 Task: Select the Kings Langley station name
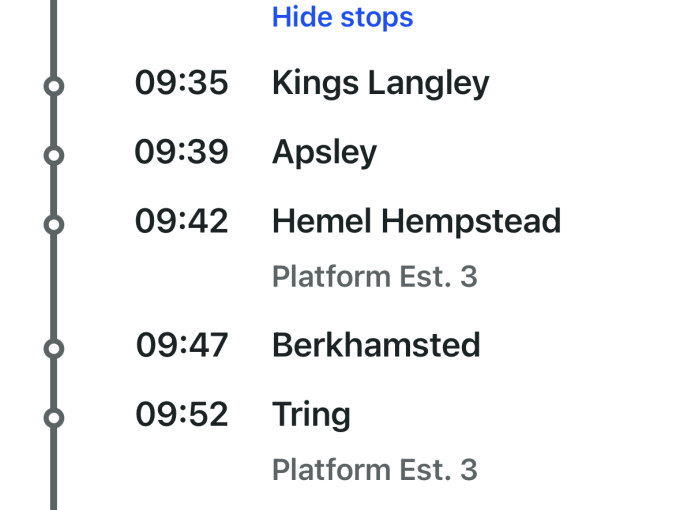tap(380, 84)
